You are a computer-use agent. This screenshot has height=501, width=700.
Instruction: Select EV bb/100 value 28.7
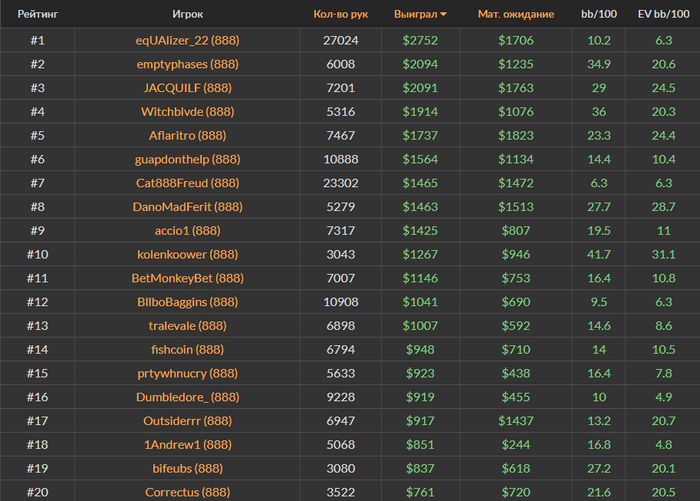coord(663,207)
